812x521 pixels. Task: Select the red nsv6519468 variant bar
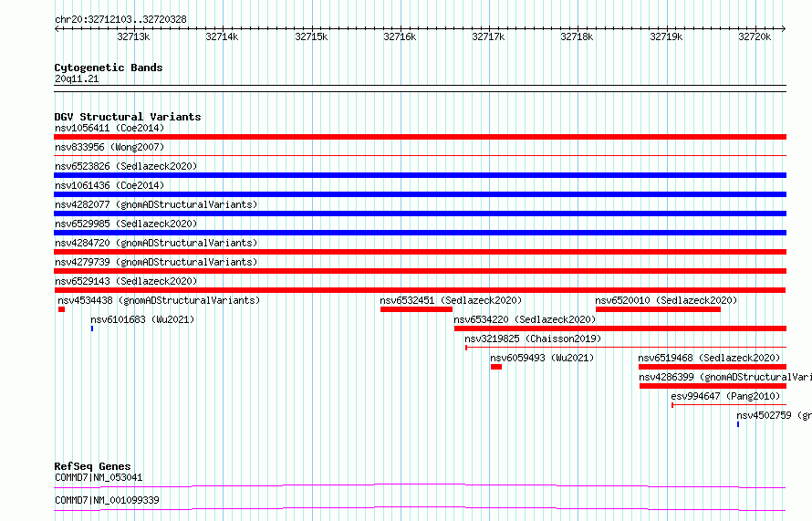(713, 367)
